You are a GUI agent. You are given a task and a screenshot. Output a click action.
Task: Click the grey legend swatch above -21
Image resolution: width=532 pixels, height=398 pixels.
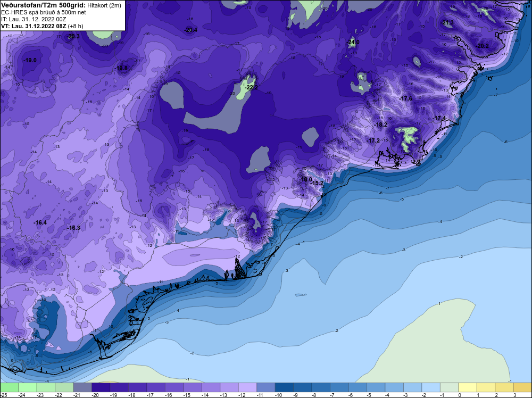pyautogui.click(x=82, y=387)
